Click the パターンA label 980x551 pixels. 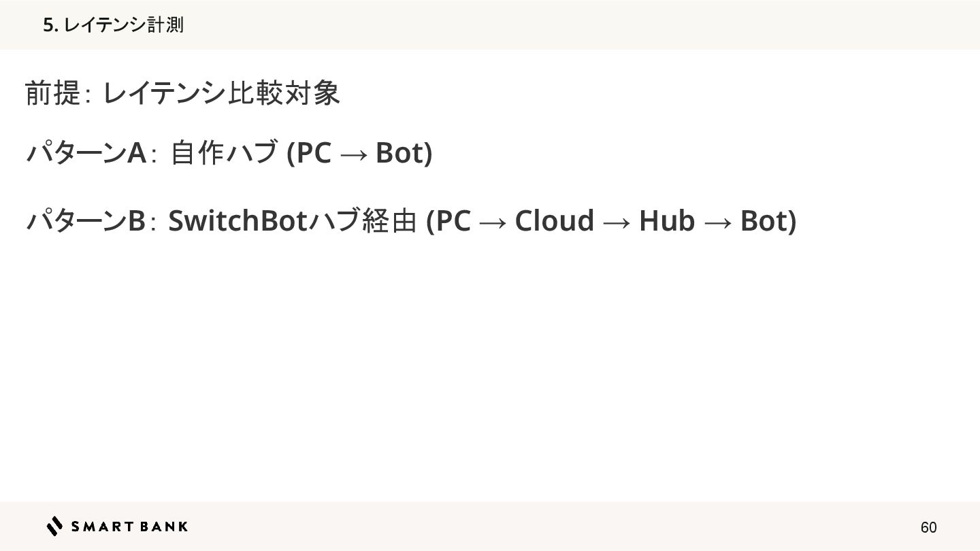pyautogui.click(x=86, y=152)
